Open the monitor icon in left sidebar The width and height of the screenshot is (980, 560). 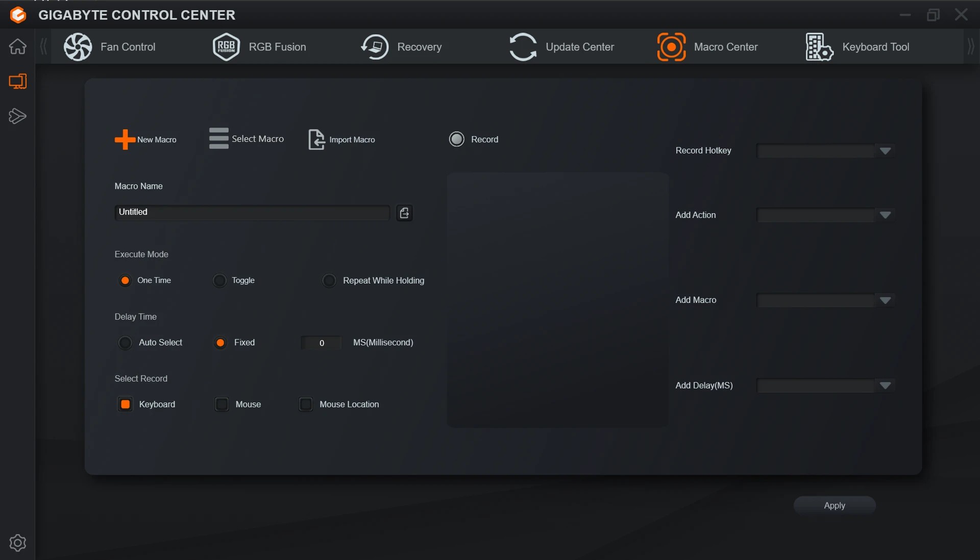[17, 82]
